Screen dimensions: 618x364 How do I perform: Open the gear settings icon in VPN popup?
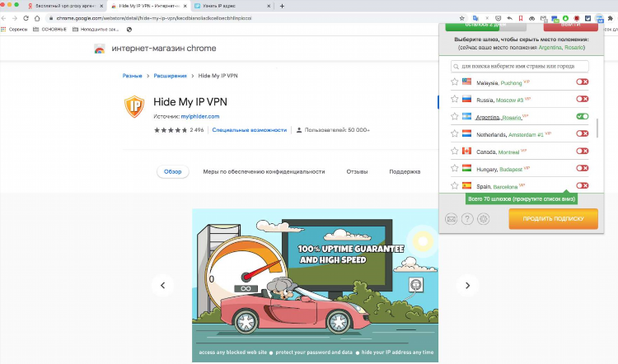tap(484, 218)
